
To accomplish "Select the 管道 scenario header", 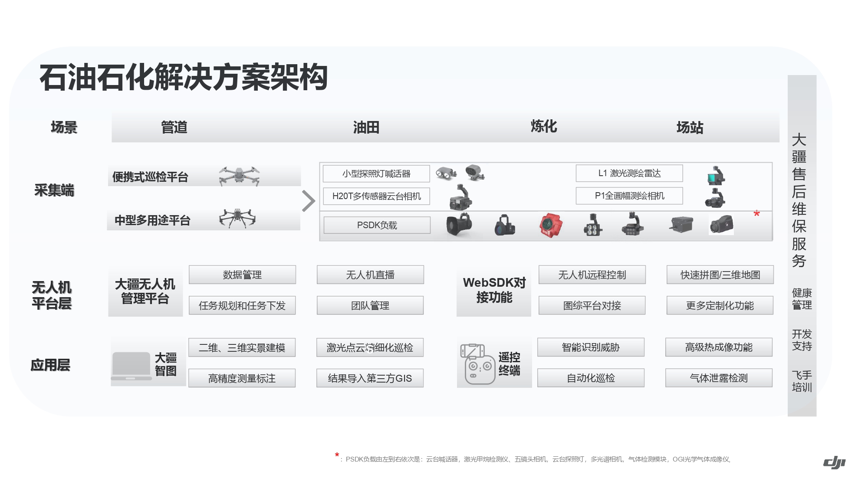I will click(x=174, y=127).
